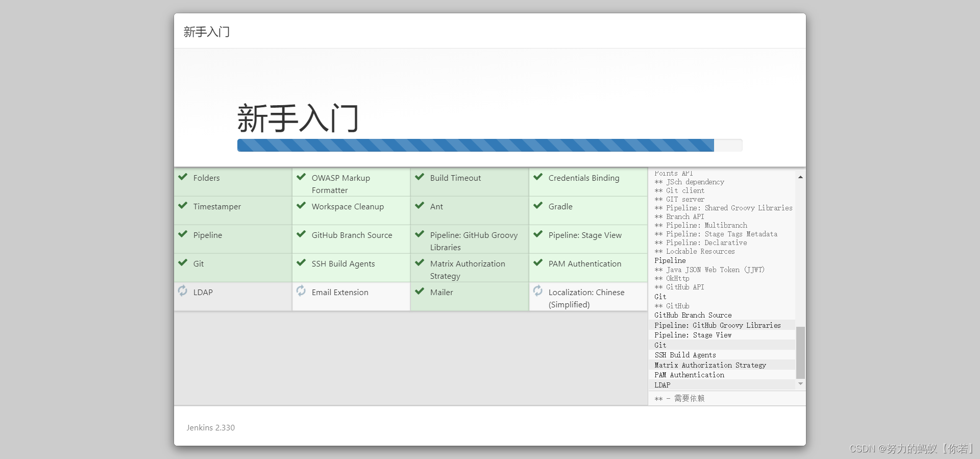Click the Pipeline: GitHub Groovy Libraries label in grid
Screen dimensions: 980x459
(x=474, y=241)
